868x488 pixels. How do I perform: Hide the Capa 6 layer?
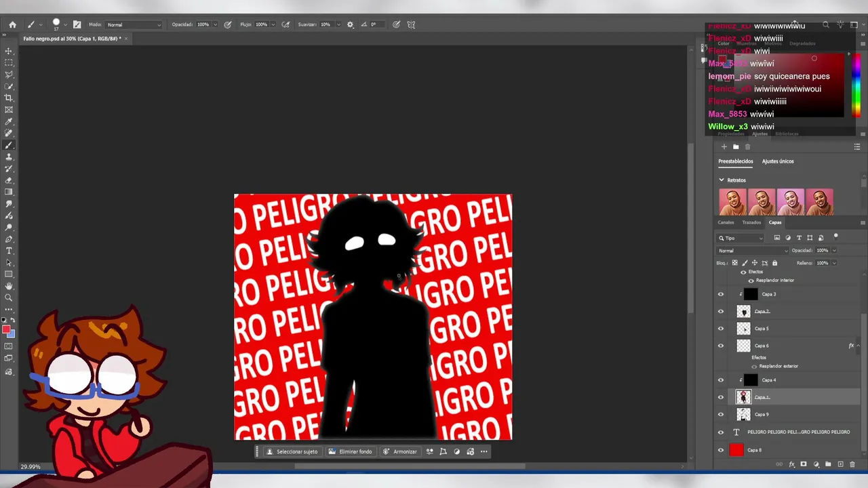pyautogui.click(x=721, y=346)
